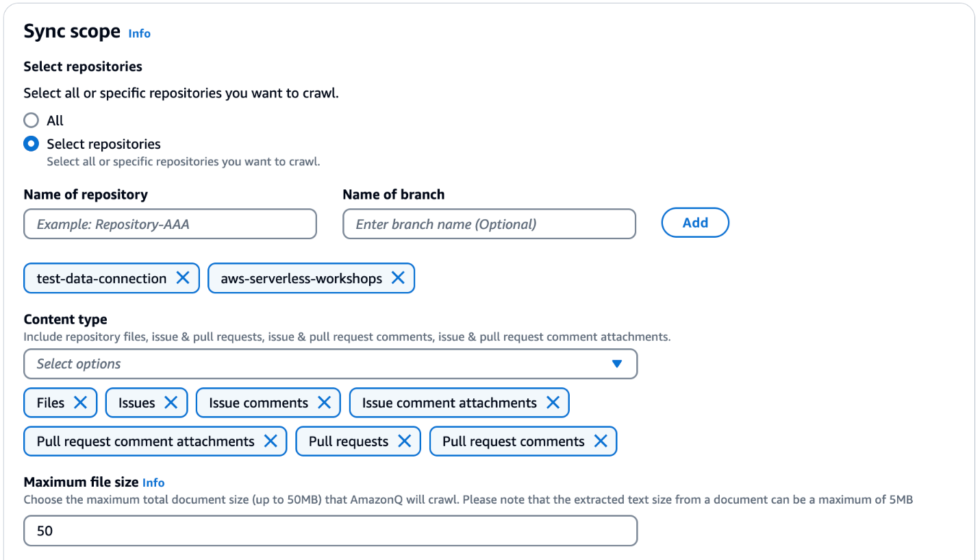Remove the Issue comments tag
The width and height of the screenshot is (980, 560).
click(324, 402)
